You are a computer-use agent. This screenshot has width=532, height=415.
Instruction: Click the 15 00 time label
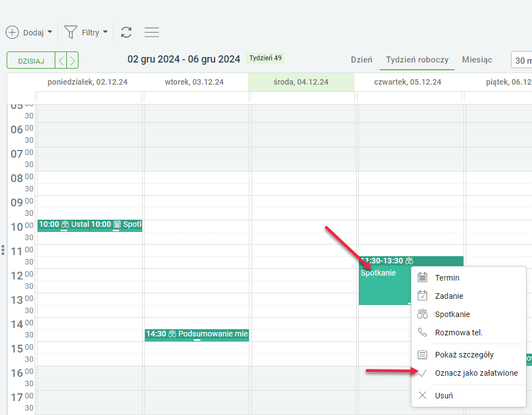[x=22, y=348]
